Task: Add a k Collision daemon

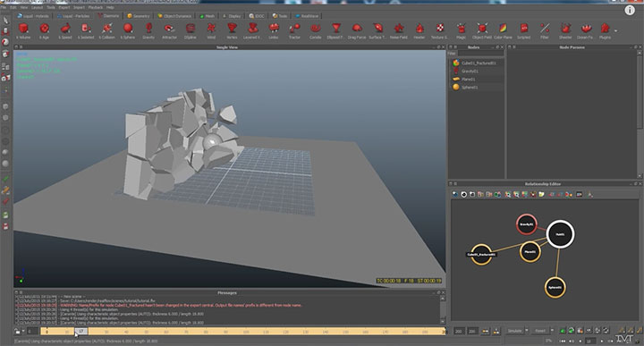Action: pos(106,30)
